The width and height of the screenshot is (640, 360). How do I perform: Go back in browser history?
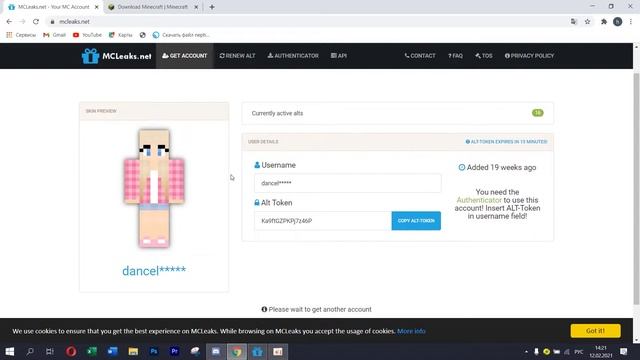coord(9,22)
